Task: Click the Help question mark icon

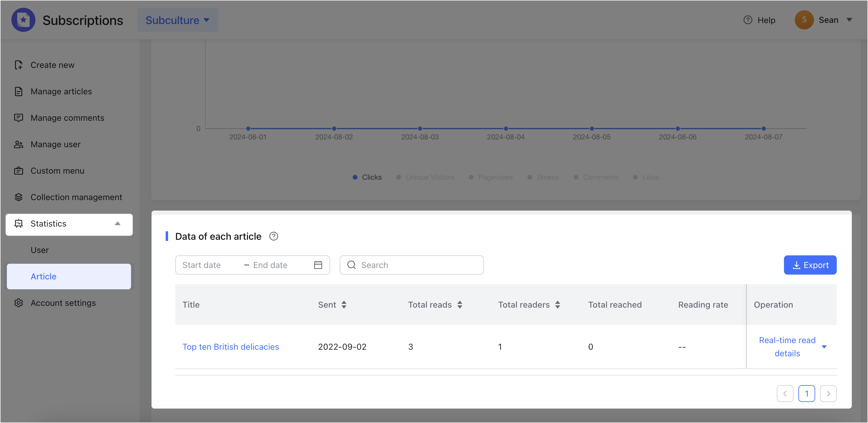Action: coord(747,20)
